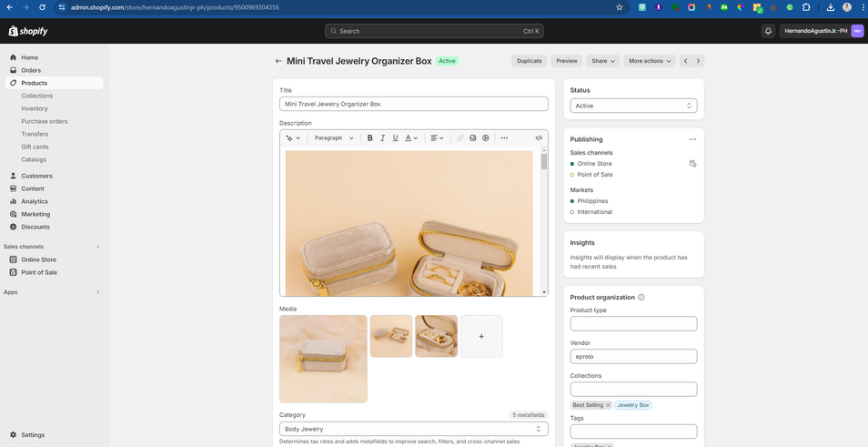Click the insert link icon
The image size is (868, 447).
460,137
